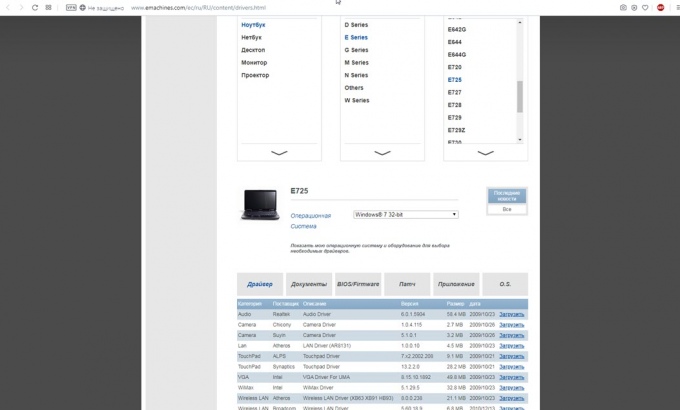Viewport: 680px width, 410px height.
Task: Click the browser forward arrow
Action: (x=21, y=7)
